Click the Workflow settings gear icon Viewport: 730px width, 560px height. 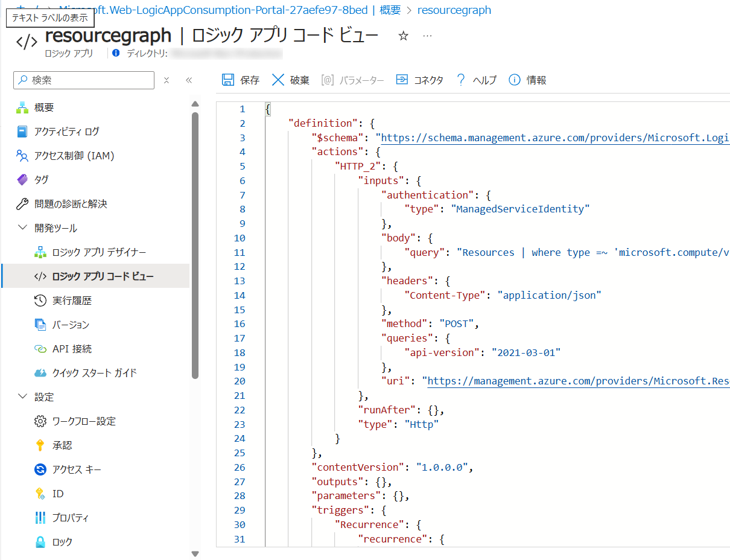(40, 421)
